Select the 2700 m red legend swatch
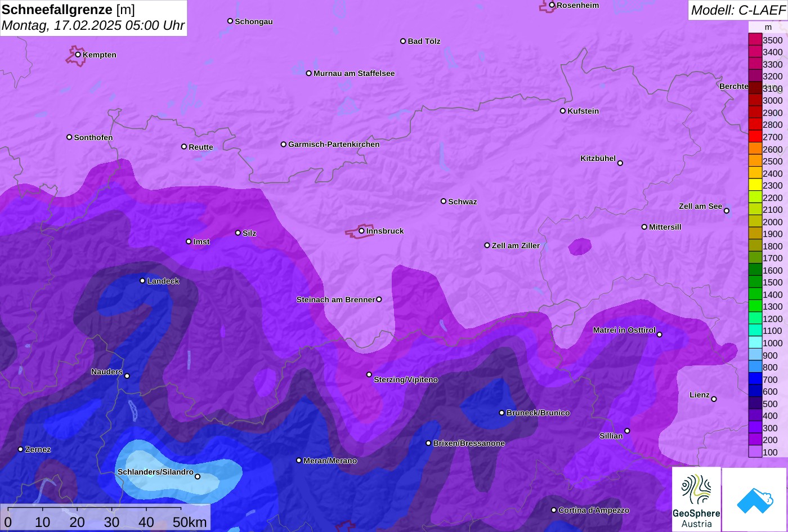 [755, 136]
